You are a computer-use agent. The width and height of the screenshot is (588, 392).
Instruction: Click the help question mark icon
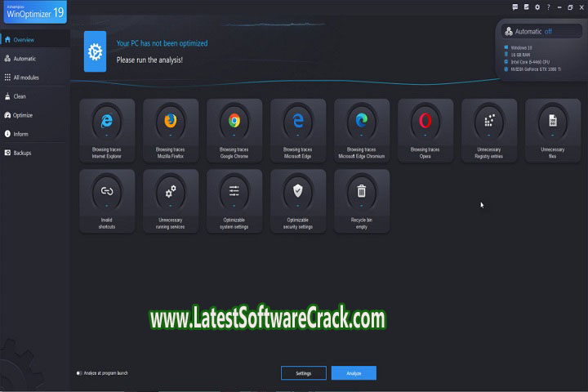pos(549,7)
